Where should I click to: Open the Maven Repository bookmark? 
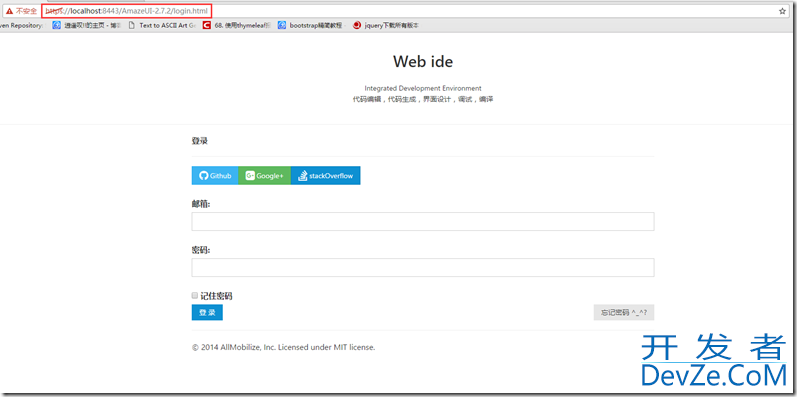(21, 25)
